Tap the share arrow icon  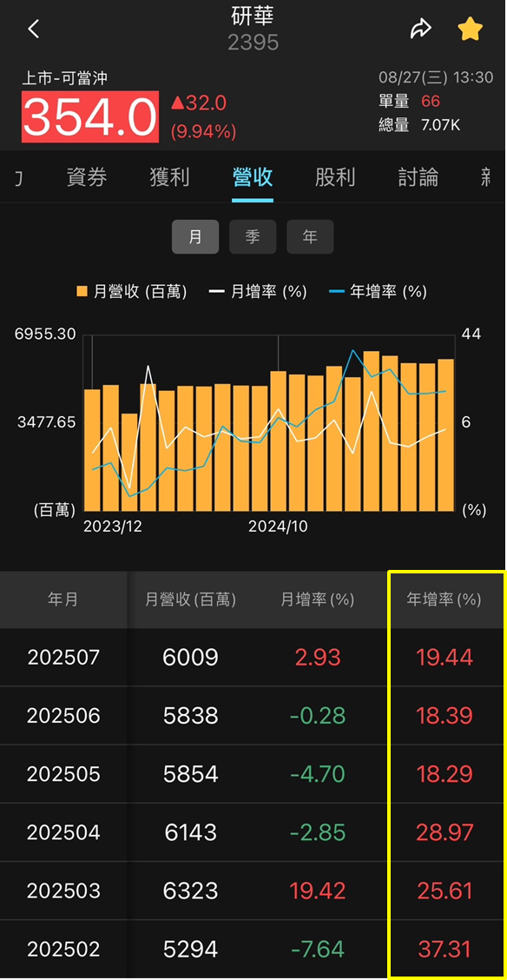[x=421, y=29]
